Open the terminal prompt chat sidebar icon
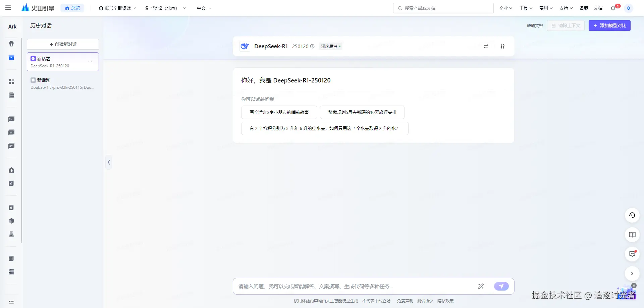Image resolution: width=644 pixels, height=308 pixels. tap(11, 119)
